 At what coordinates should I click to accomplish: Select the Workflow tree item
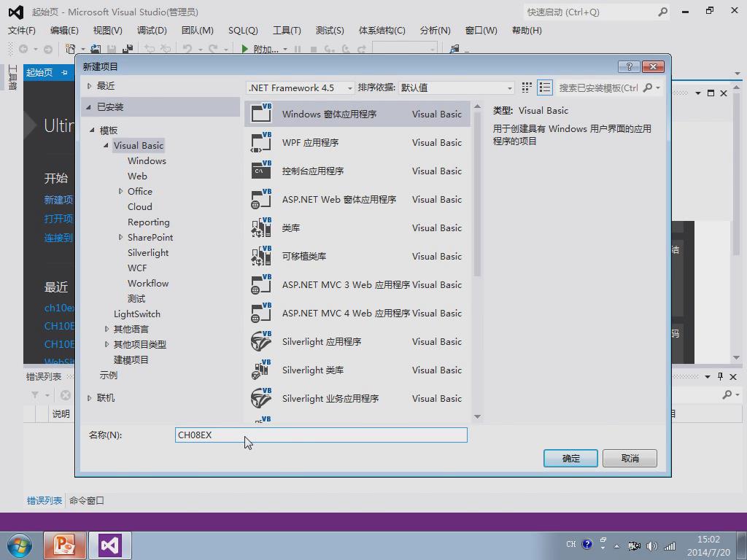148,284
